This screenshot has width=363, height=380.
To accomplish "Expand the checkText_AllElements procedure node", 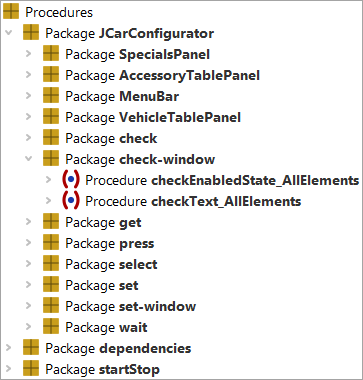I will point(49,201).
